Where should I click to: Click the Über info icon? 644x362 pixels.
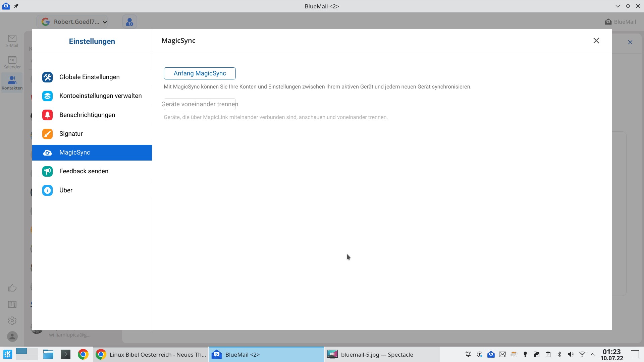47,190
